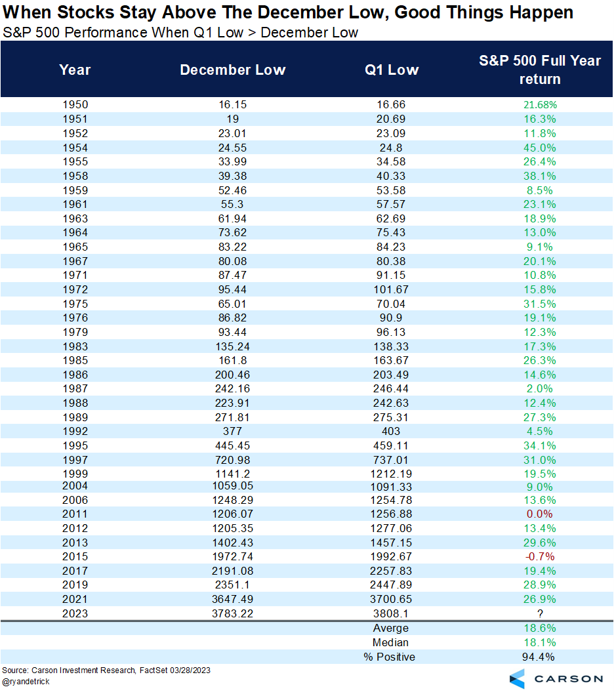Select the year cell '2006'
Image resolution: width=614 pixels, height=700 pixels.
[x=75, y=500]
